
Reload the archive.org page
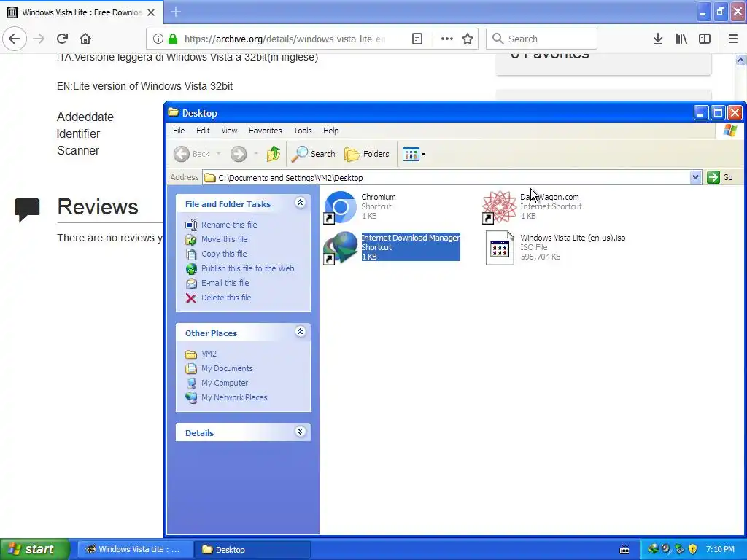click(62, 39)
